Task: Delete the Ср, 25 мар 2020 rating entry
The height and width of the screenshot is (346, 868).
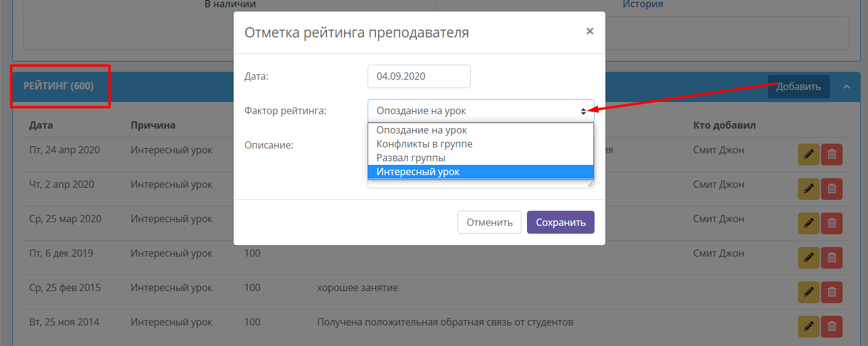Action: [832, 223]
